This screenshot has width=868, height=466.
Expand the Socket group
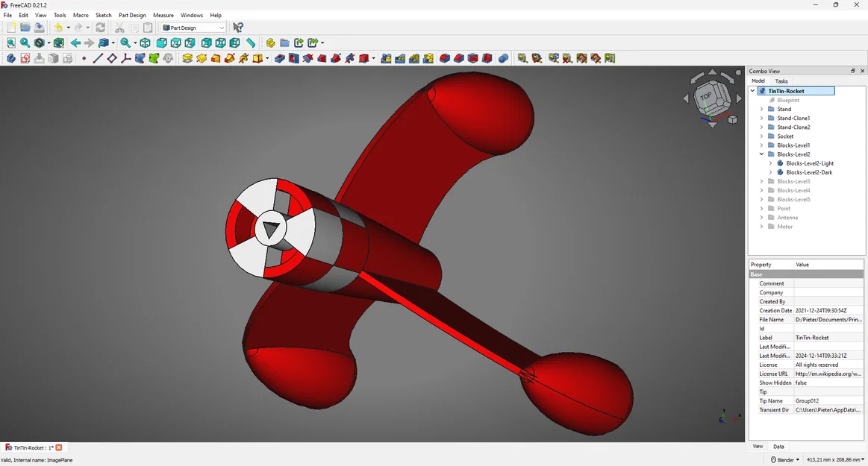point(762,136)
